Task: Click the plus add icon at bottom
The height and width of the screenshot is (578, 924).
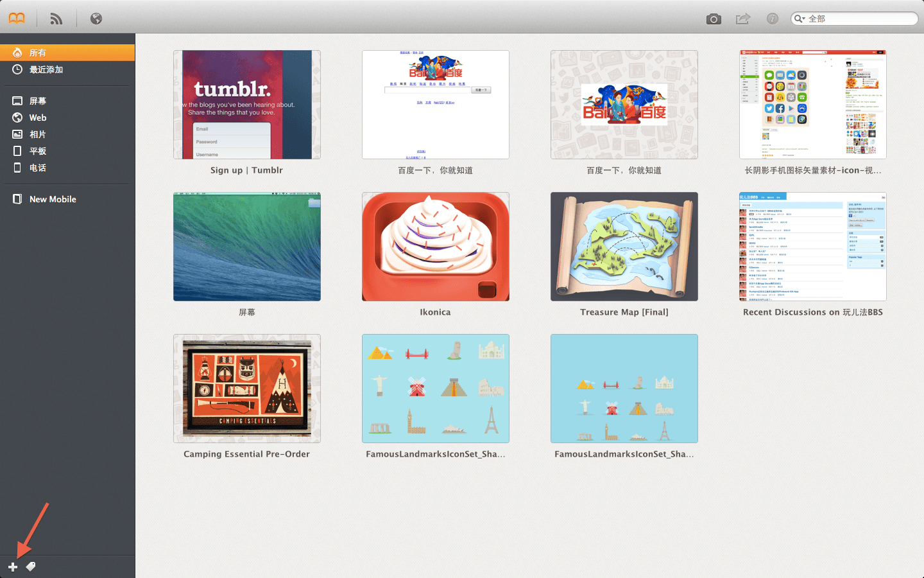Action: pos(13,566)
